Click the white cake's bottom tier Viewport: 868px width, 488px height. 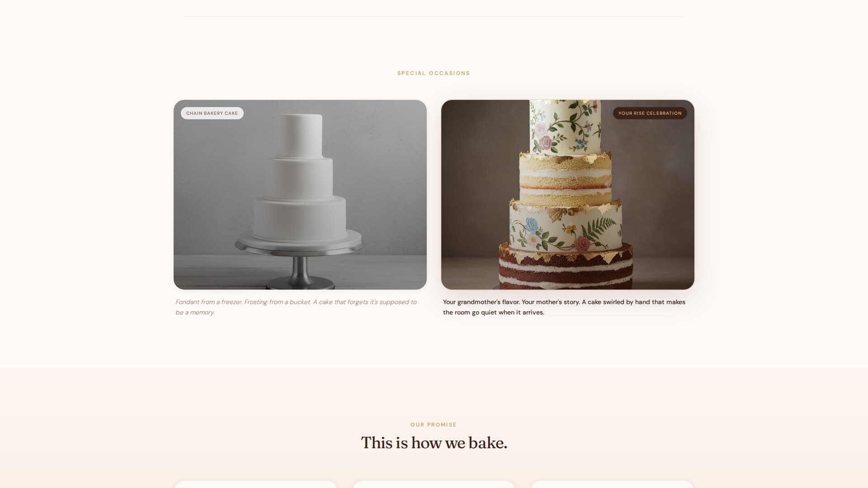[x=299, y=219]
